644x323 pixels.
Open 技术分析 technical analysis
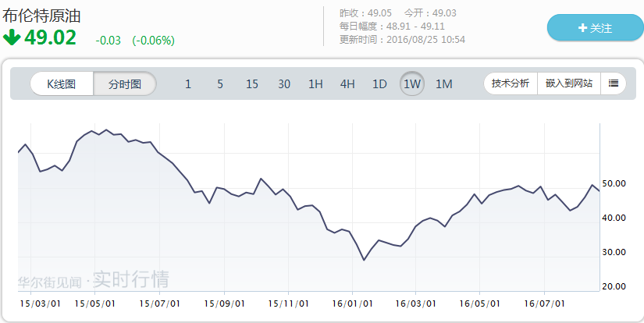511,83
